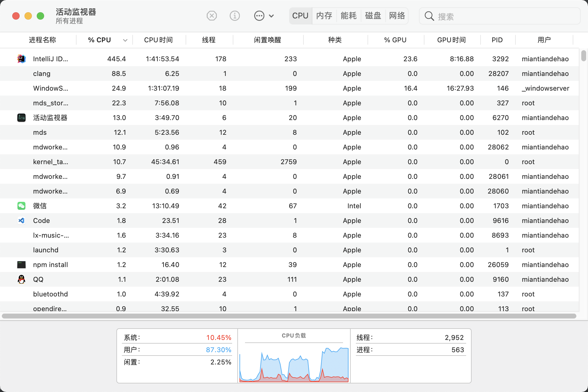Open the ellipsis action menu icon

(259, 16)
